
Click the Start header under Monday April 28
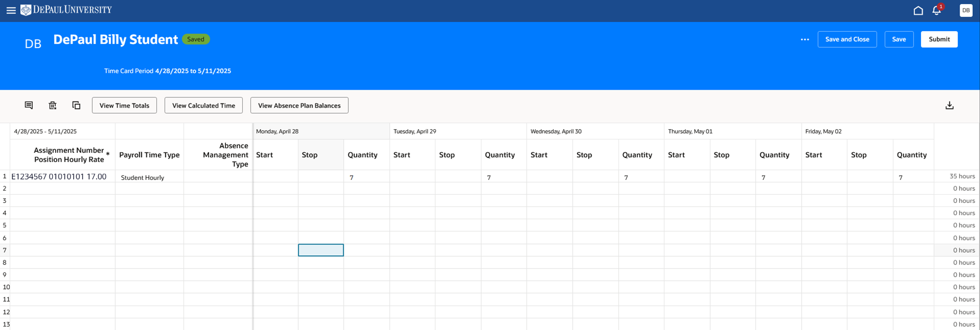coord(276,155)
